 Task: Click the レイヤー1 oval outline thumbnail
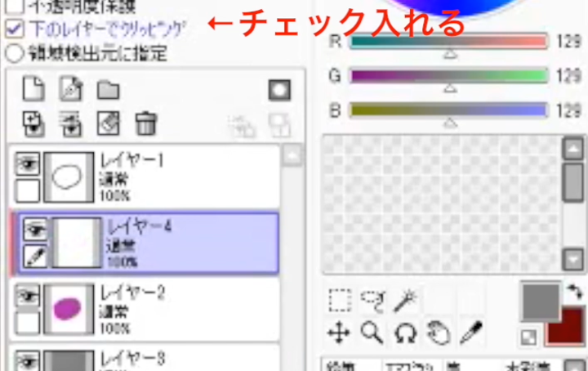[69, 177]
